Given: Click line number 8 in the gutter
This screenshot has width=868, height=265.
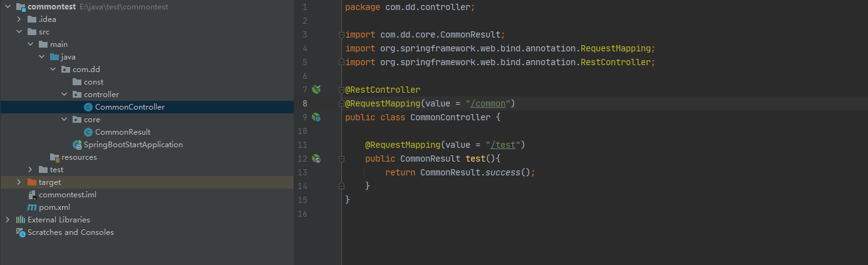Looking at the screenshot, I should (x=304, y=103).
